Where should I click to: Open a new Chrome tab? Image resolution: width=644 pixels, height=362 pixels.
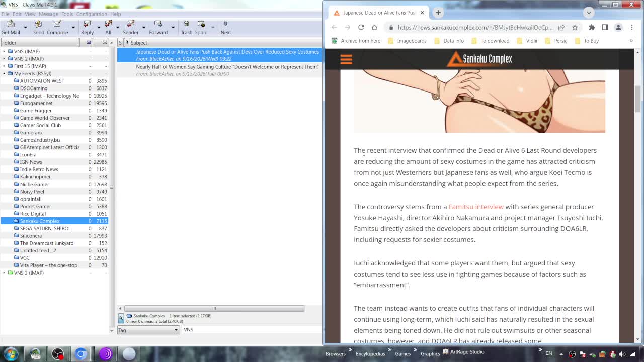pyautogui.click(x=438, y=13)
